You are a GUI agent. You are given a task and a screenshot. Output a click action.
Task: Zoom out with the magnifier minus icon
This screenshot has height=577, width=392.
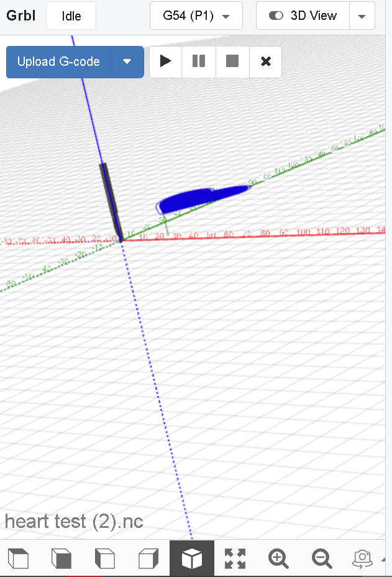[321, 558]
